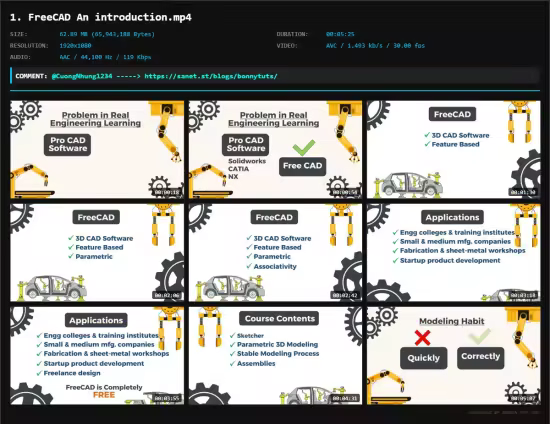Open the Course Contents thumbnail
Viewport: 550px width, 424px height.
pyautogui.click(x=275, y=356)
